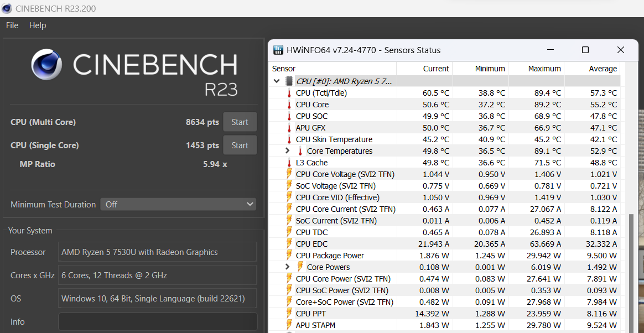Click the Info input field
Viewport: 644px width, 333px height.
[x=158, y=321]
